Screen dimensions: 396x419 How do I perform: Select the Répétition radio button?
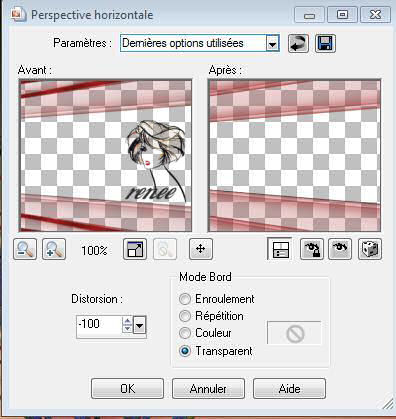(185, 316)
